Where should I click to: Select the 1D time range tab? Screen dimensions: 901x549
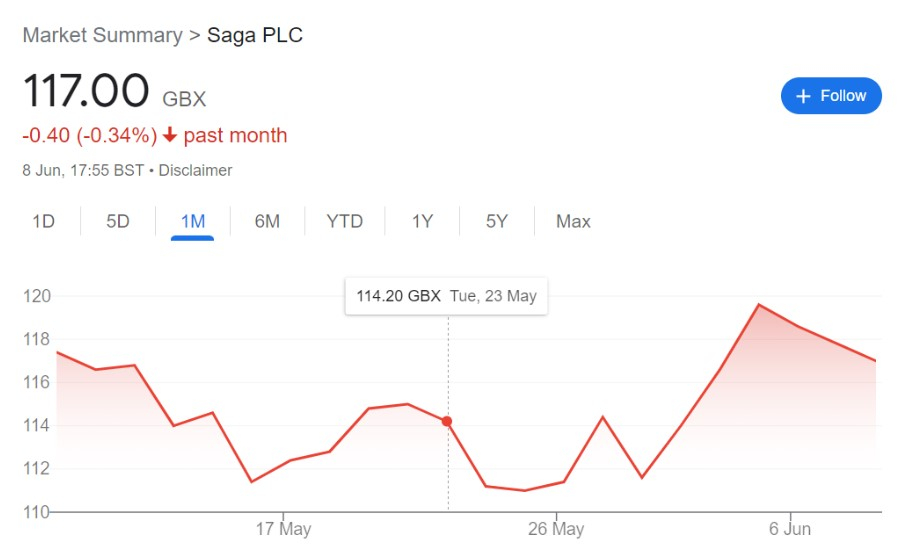(43, 221)
